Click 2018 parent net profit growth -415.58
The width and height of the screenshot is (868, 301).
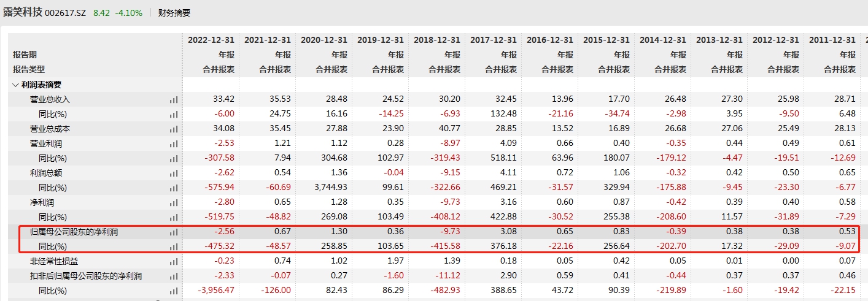pos(447,246)
